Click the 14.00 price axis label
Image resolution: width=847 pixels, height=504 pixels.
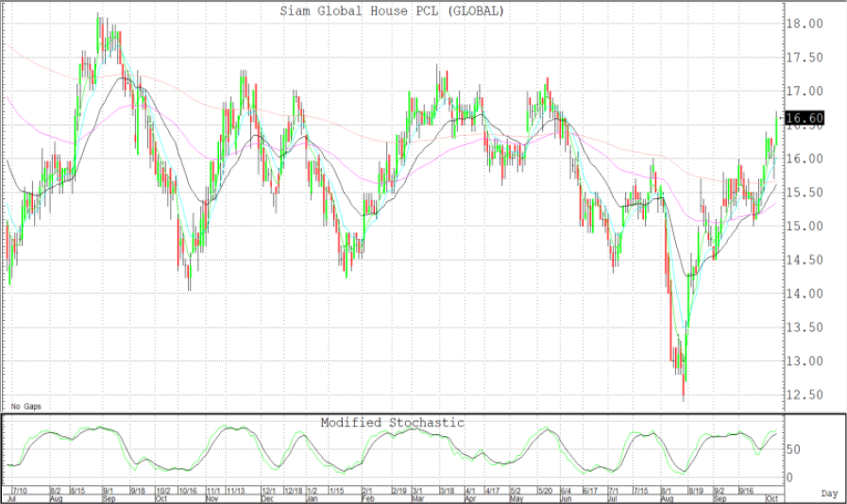pos(805,294)
